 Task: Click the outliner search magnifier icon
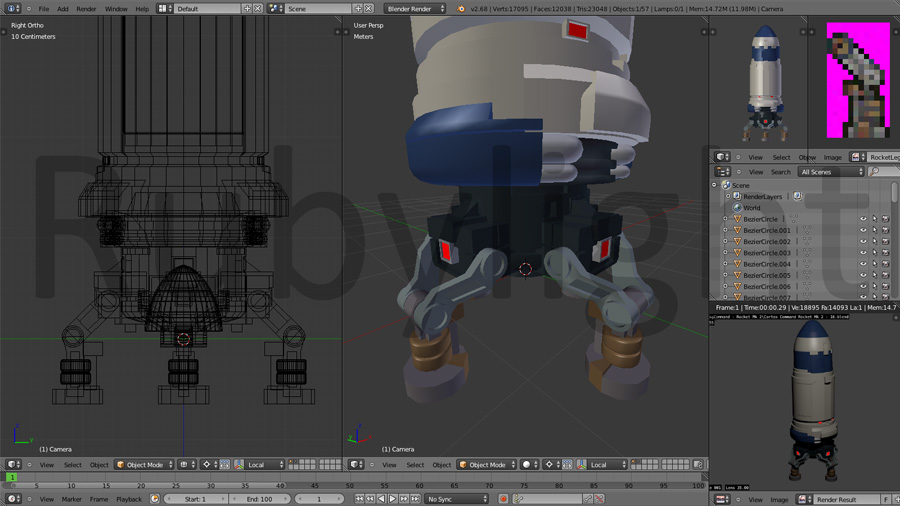875,172
